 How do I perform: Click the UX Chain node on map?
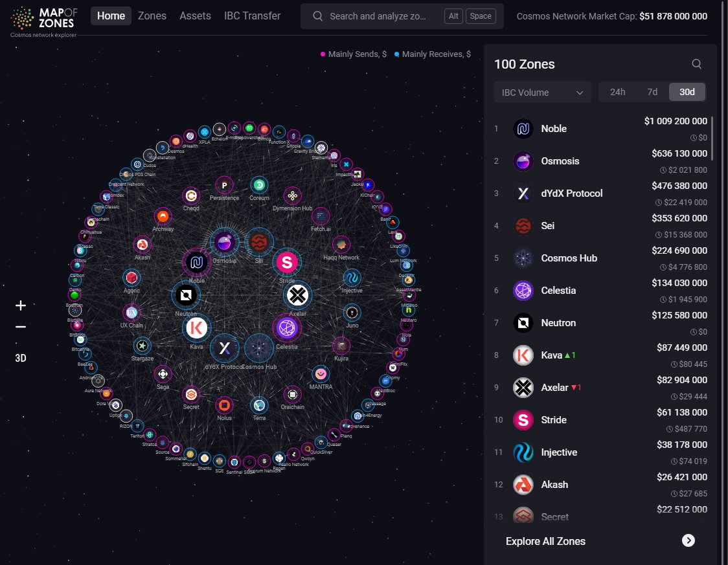point(131,313)
